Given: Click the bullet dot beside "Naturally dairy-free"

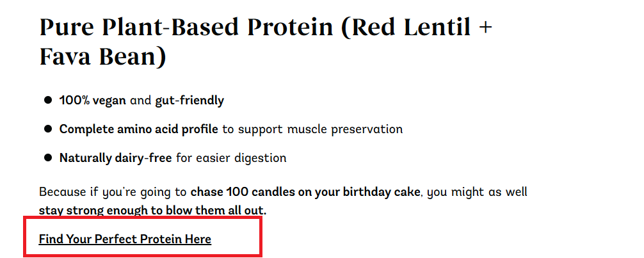Looking at the screenshot, I should [x=47, y=157].
